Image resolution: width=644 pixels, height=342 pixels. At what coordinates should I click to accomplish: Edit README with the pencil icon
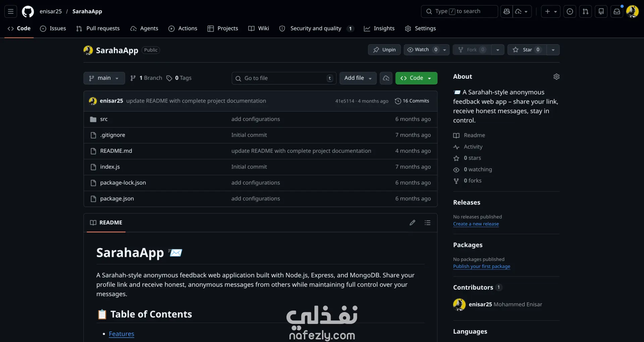coord(413,223)
